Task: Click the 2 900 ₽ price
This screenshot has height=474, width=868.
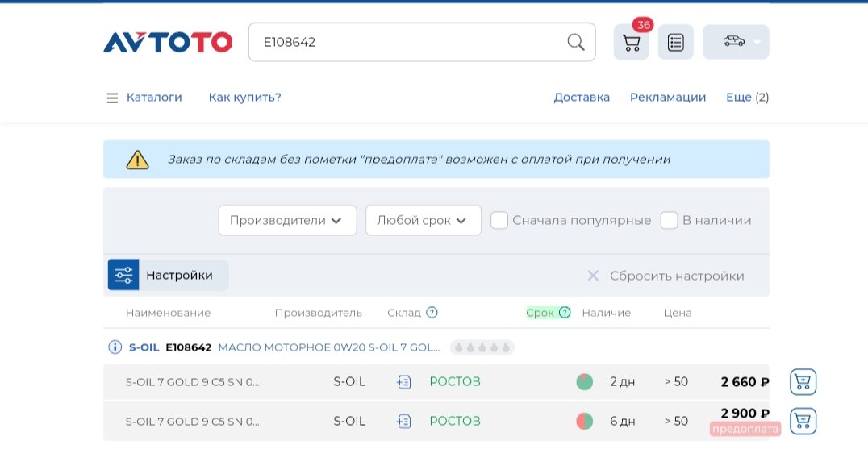Action: tap(745, 414)
